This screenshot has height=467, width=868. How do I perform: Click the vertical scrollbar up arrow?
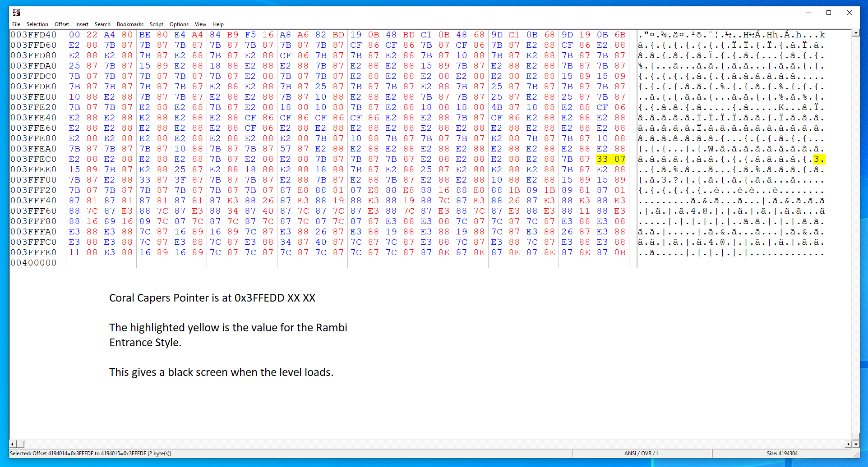tap(855, 33)
